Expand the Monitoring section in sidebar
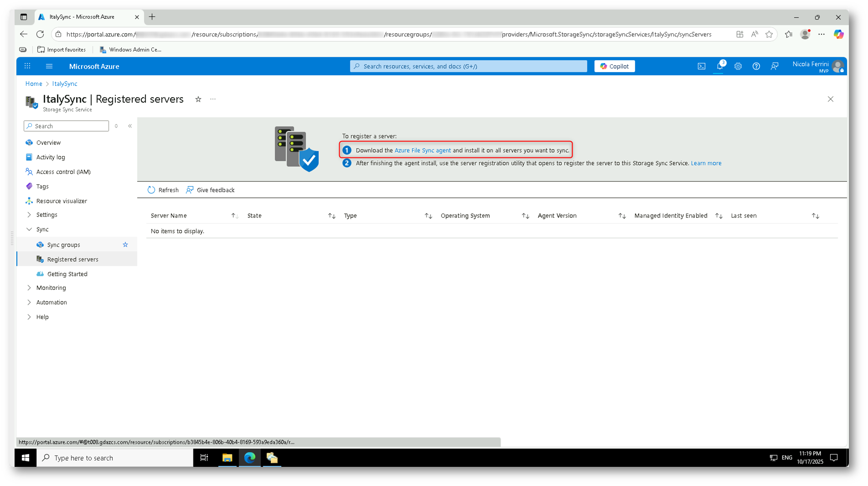 [29, 288]
